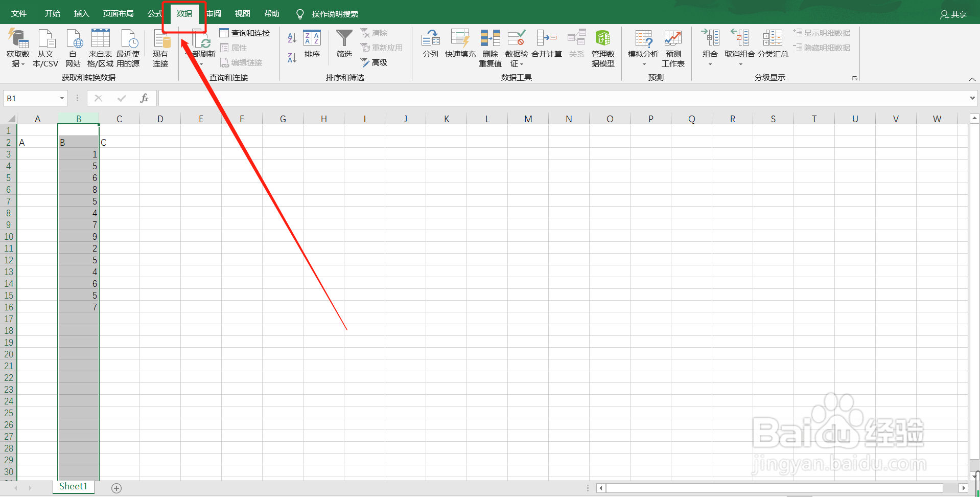Click the horizontal scrollbar right arrow
Screen dimensions: 980x497
[x=963, y=488]
